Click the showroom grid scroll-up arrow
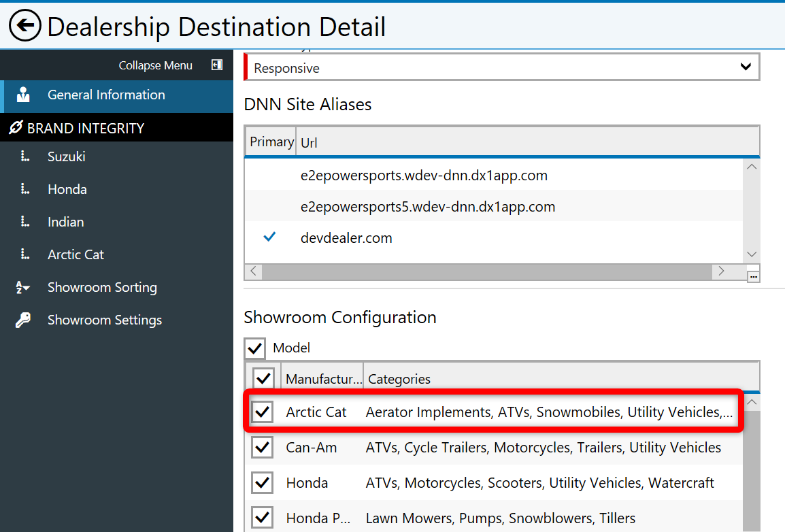The image size is (785, 532). click(x=752, y=402)
